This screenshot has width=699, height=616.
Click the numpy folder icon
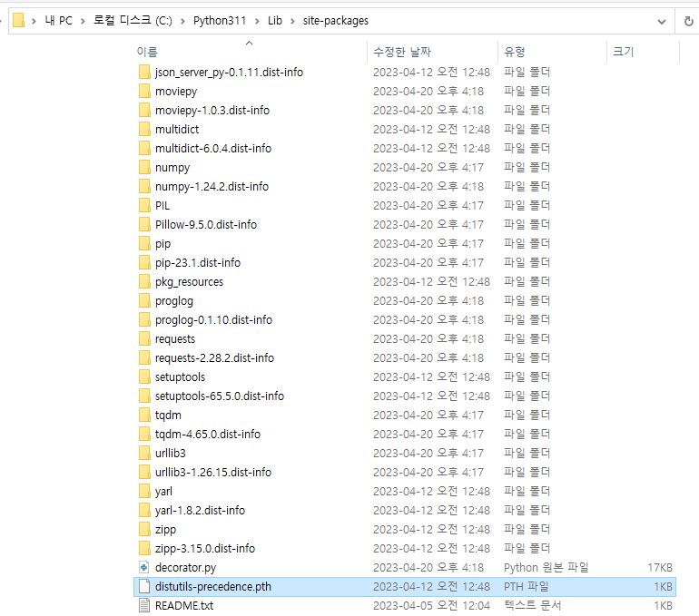tap(144, 167)
